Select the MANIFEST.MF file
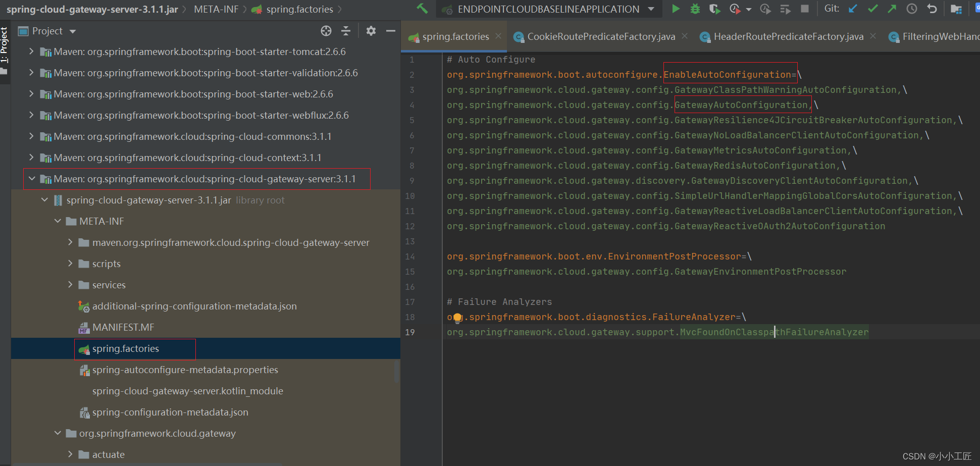Image resolution: width=980 pixels, height=466 pixels. (x=123, y=327)
